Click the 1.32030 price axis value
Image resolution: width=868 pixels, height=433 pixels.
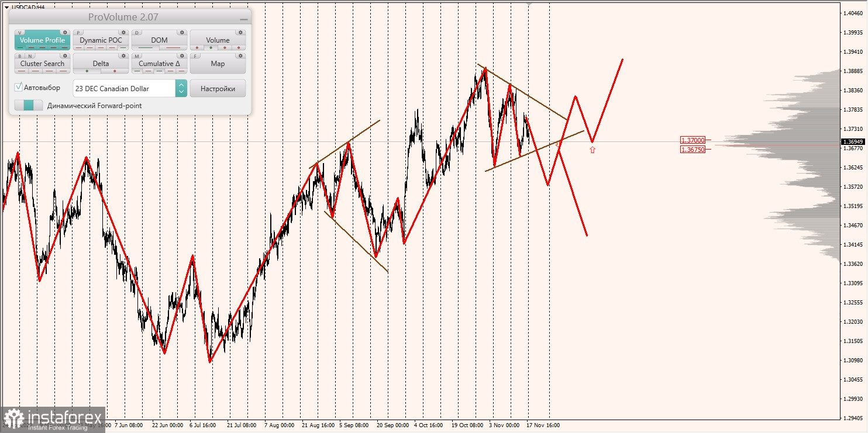coord(853,322)
